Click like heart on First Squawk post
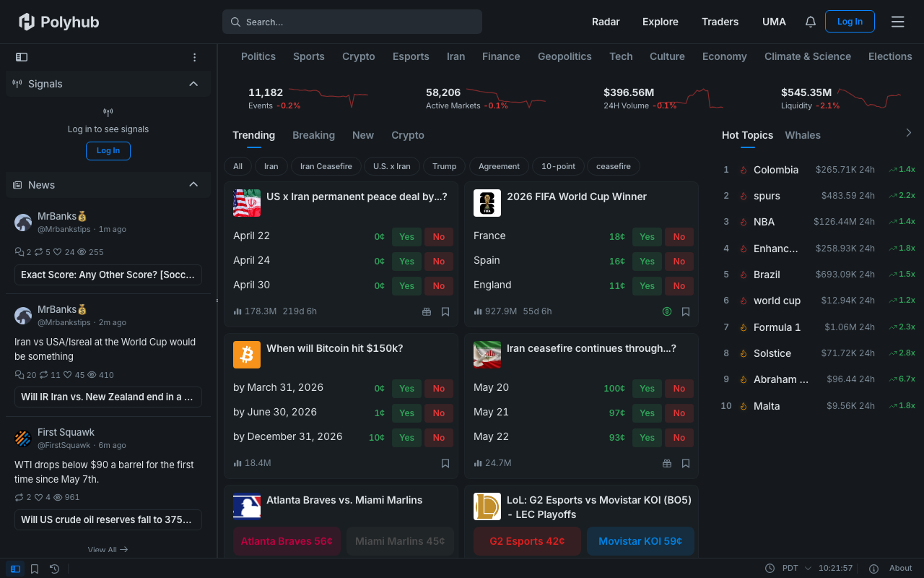This screenshot has height=578, width=924. (39, 498)
